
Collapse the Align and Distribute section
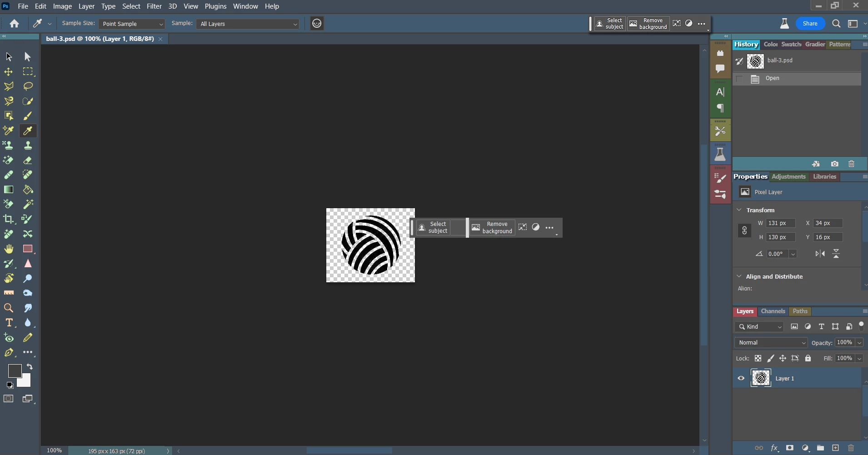click(739, 276)
